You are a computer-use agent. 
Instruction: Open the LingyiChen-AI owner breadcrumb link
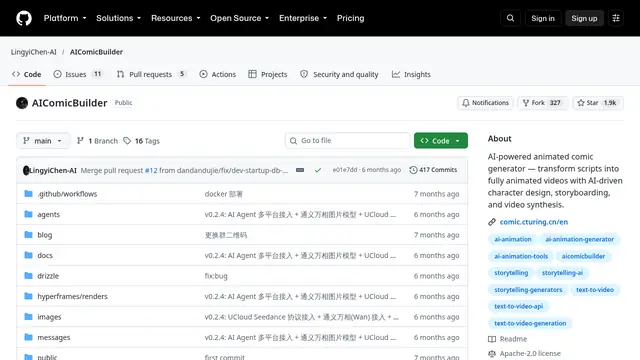[33, 52]
